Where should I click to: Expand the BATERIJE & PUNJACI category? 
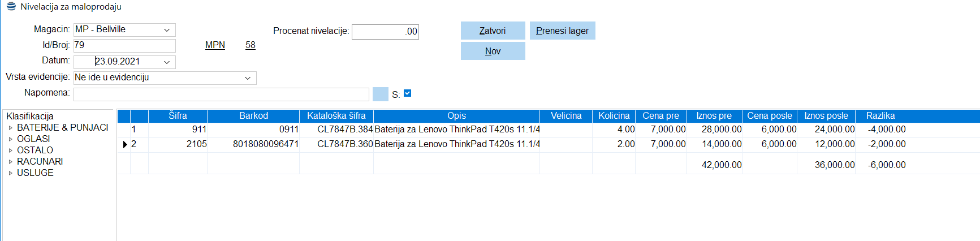tap(10, 128)
